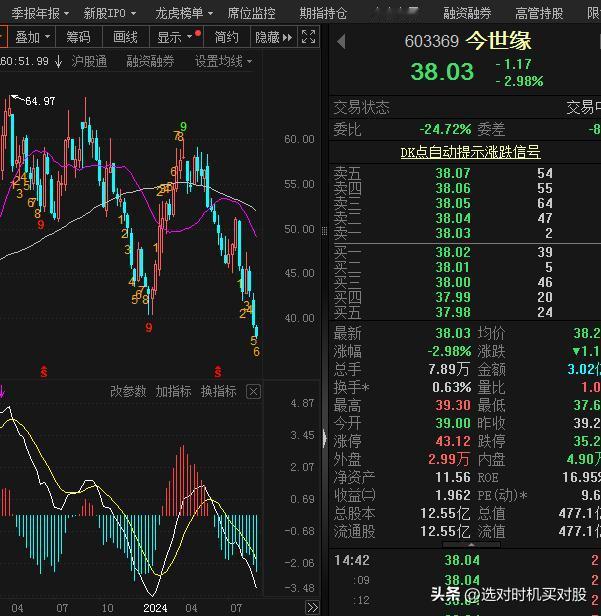Click the double-arrow icon at the time axis end
The width and height of the screenshot is (601, 616).
pyautogui.click(x=312, y=607)
